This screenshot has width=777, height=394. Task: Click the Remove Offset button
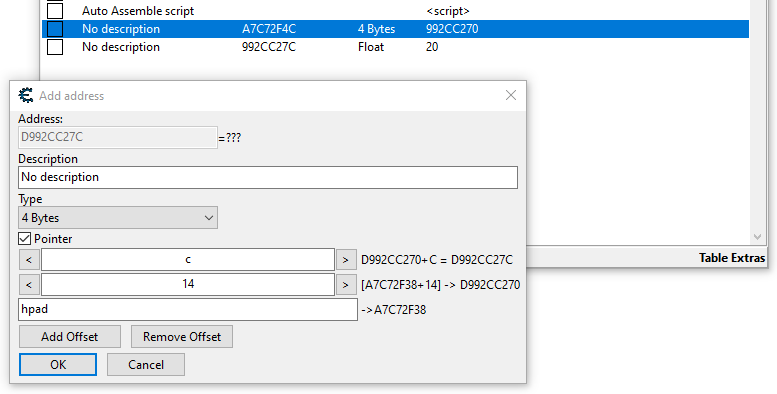[x=182, y=337]
